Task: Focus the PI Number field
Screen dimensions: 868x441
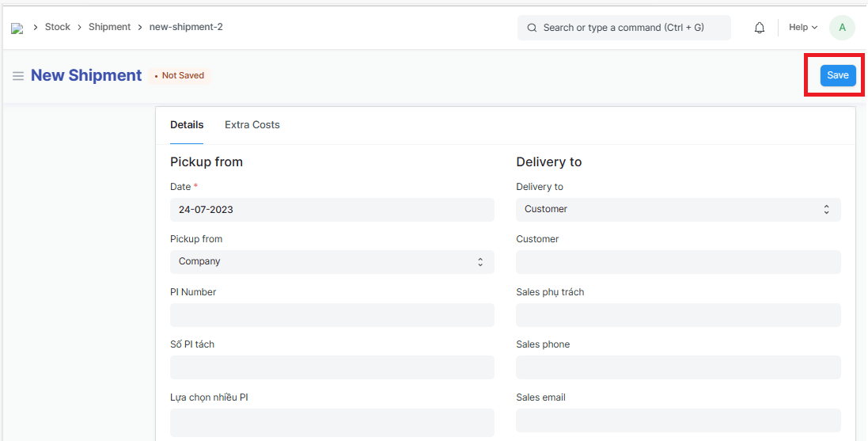Action: coord(332,315)
